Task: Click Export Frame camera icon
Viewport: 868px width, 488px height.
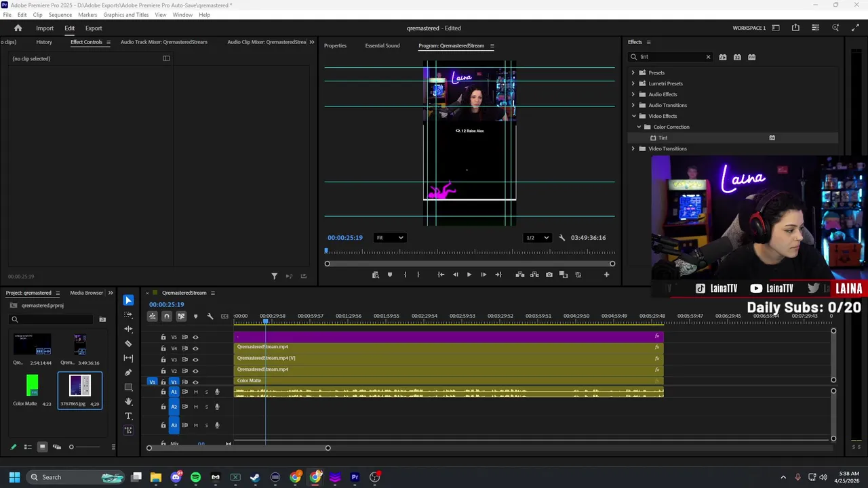Action: [549, 274]
